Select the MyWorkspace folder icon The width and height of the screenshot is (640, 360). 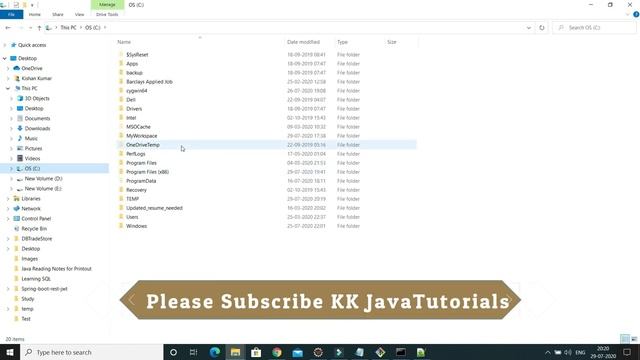pos(121,136)
